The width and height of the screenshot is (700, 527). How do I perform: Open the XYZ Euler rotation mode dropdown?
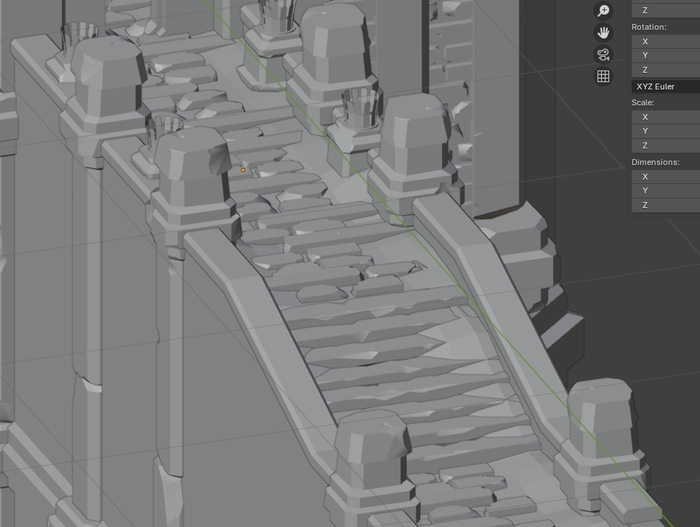click(665, 87)
